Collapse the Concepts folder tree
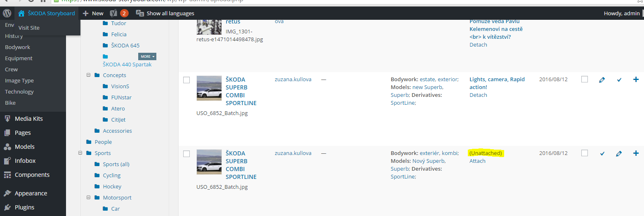Viewport: 644px width, 216px height. click(x=88, y=75)
